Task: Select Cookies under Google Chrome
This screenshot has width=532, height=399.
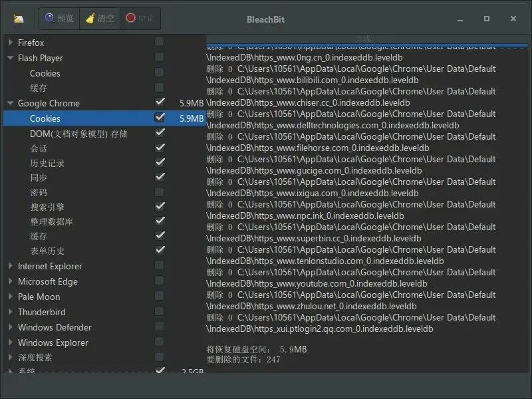Action: click(x=104, y=118)
